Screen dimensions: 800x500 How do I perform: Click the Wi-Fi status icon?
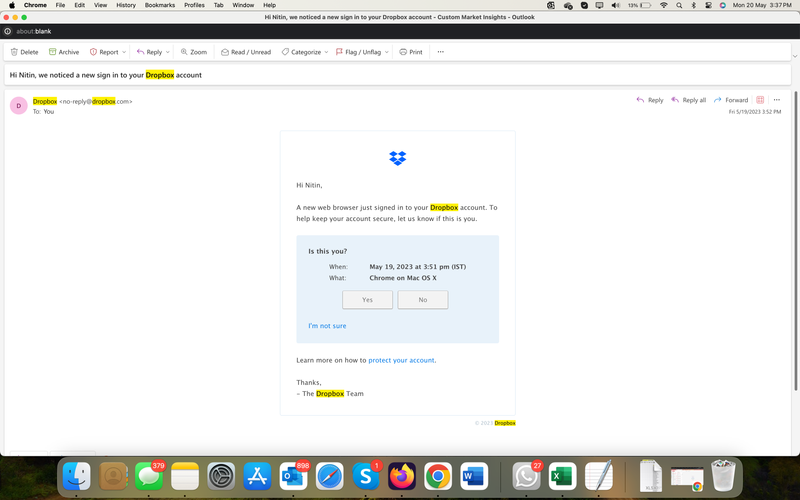coord(663,5)
